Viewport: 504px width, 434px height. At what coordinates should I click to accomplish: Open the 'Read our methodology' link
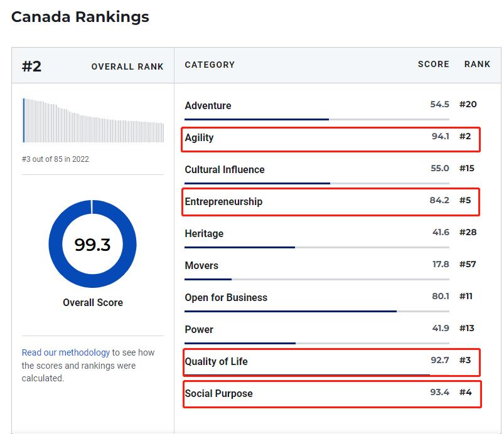click(65, 352)
